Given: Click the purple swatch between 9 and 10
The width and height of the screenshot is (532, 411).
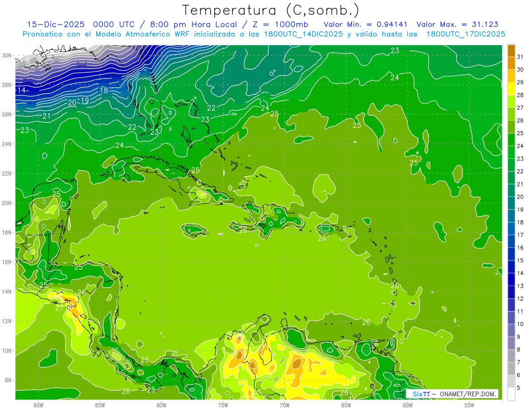Looking at the screenshot, I should click(x=511, y=330).
